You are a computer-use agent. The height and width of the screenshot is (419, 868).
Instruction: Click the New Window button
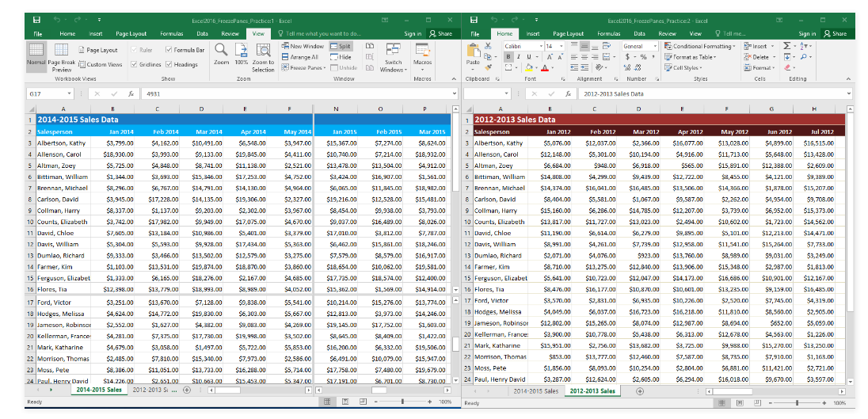(303, 47)
